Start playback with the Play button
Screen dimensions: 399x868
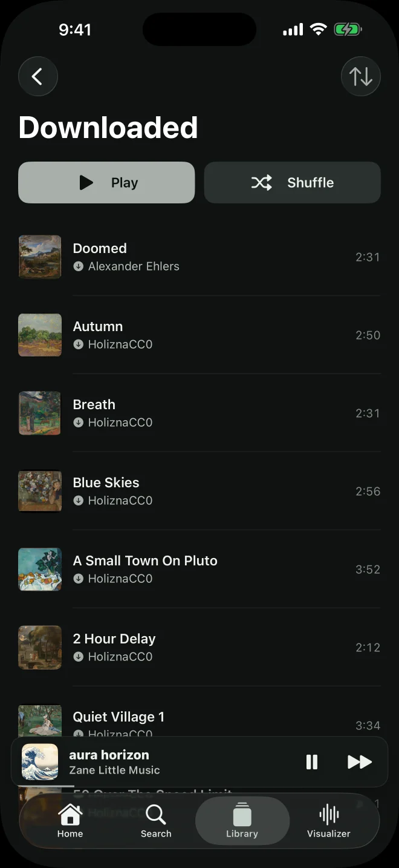pyautogui.click(x=106, y=182)
